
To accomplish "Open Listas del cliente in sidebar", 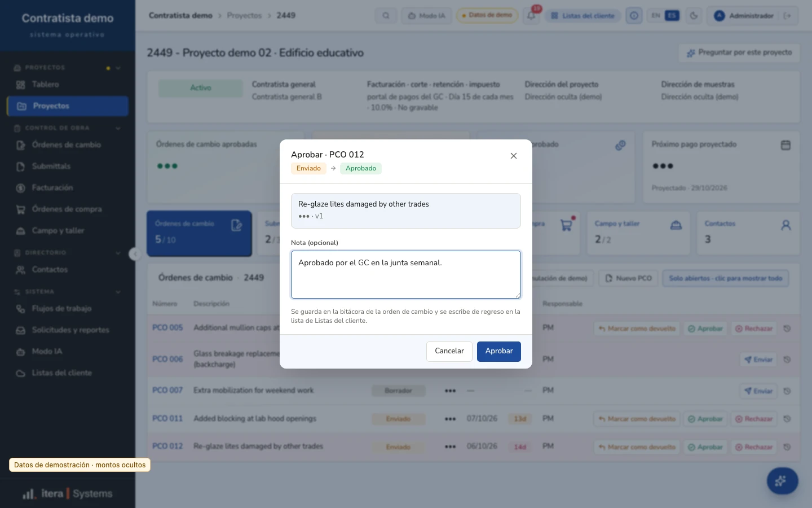I will (68, 373).
